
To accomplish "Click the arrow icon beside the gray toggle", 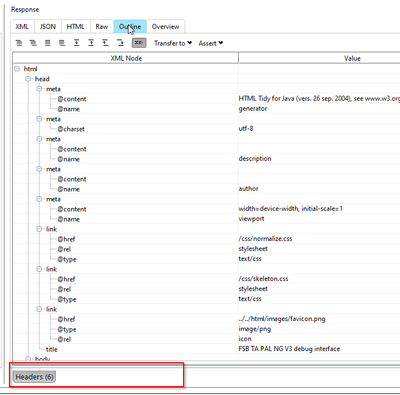I will coord(120,43).
